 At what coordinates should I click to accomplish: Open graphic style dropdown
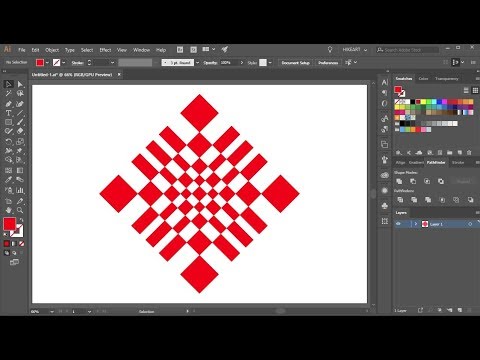click(270, 62)
